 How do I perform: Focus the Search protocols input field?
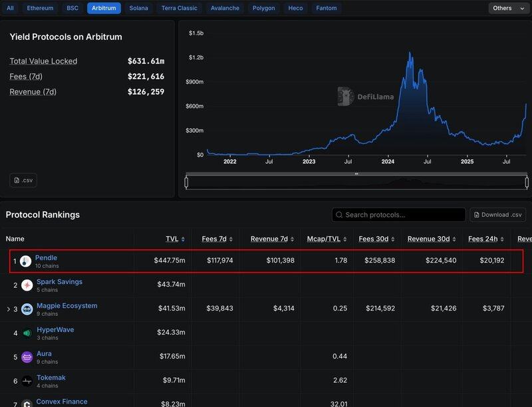(398, 215)
